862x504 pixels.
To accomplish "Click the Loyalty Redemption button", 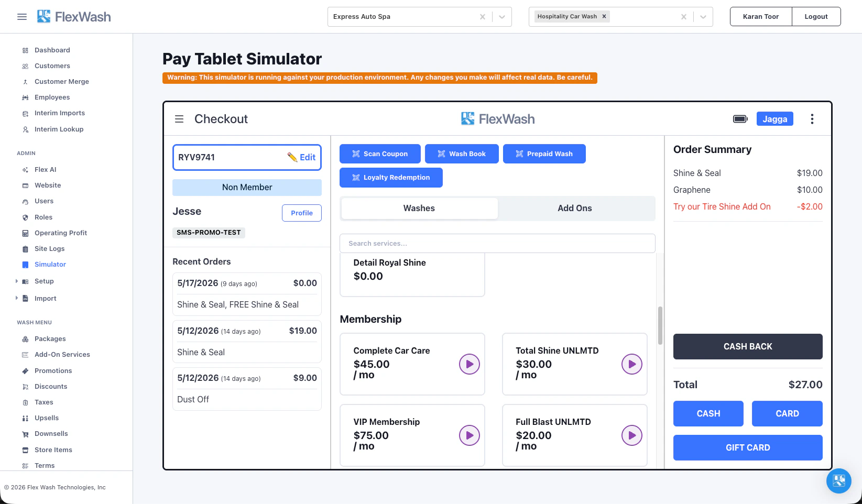I will point(391,178).
